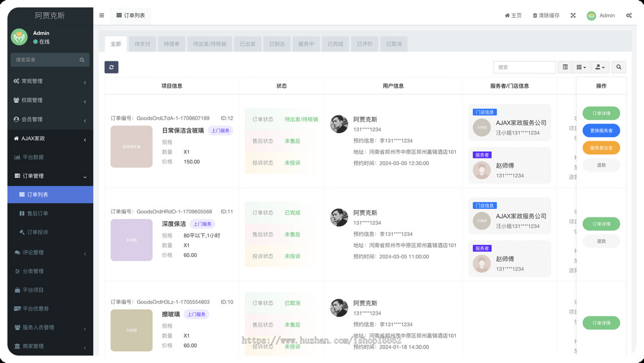Enter fullscreen using the expand icon
Image resolution: width=644 pixels, height=363 pixels.
coord(573,15)
